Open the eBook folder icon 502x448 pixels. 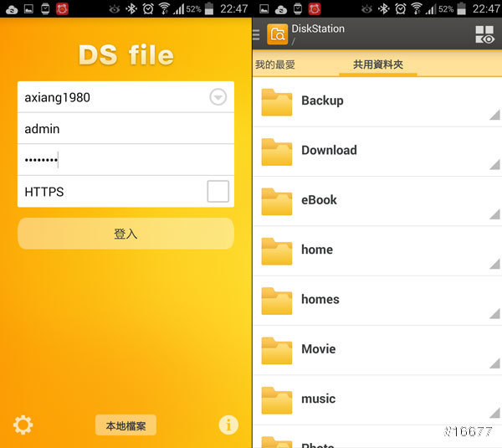point(277,201)
